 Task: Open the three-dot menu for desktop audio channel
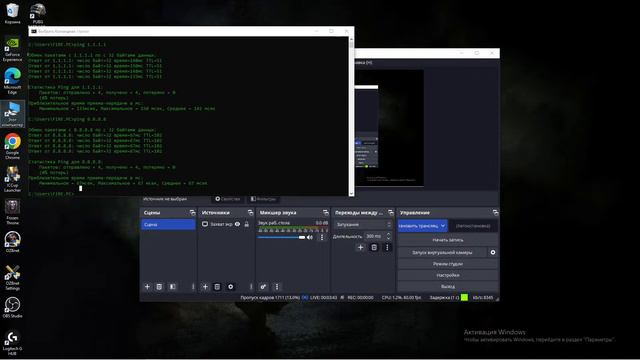click(322, 237)
